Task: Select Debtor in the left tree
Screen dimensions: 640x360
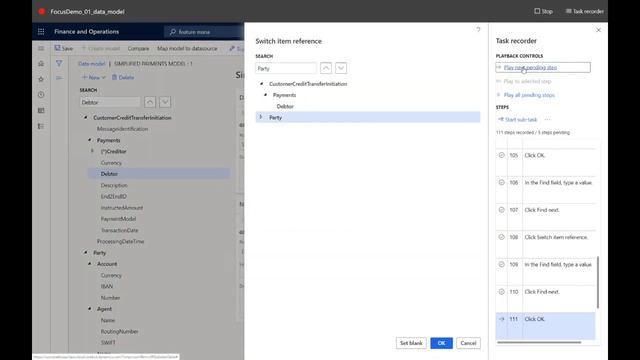Action: 109,174
